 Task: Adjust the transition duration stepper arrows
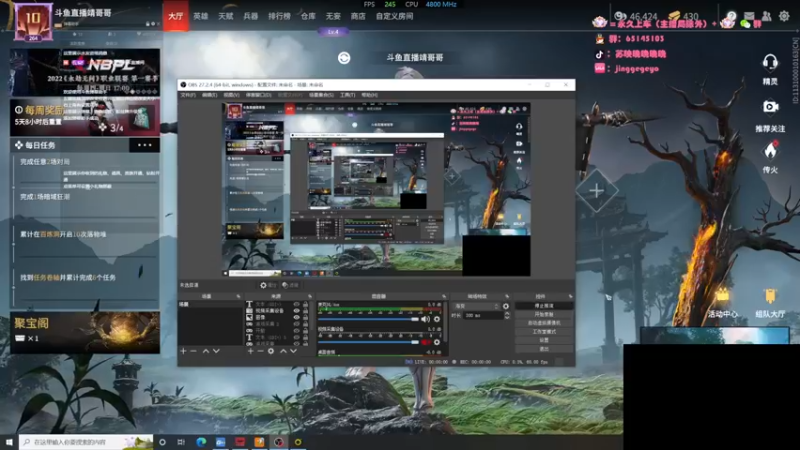pos(507,316)
